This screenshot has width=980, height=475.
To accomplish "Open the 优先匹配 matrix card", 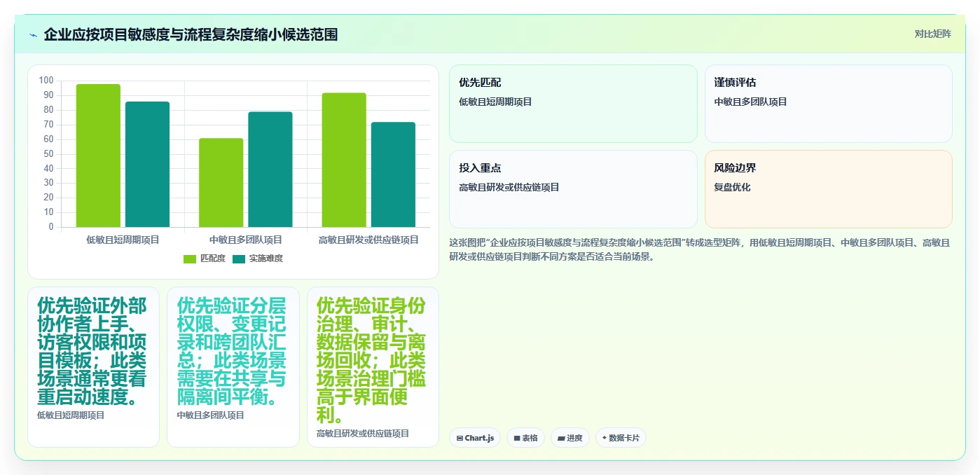I will [x=573, y=104].
